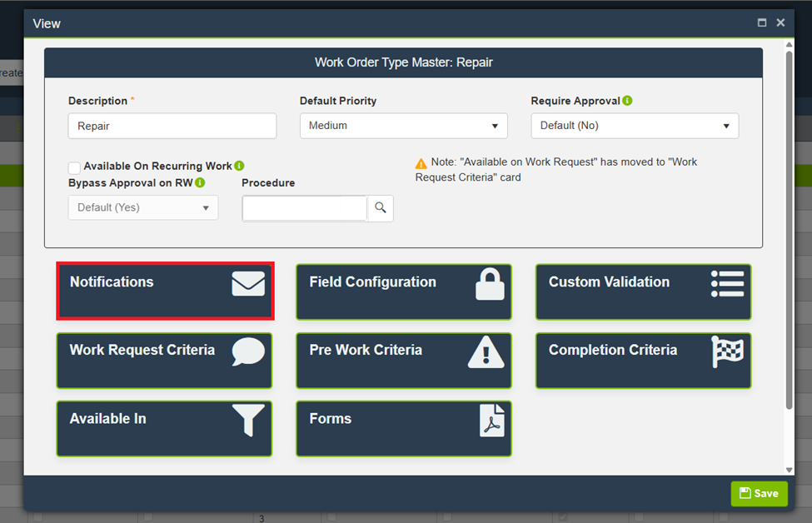
Task: Click the speech bubble Work Request Criteria icon
Action: pyautogui.click(x=248, y=352)
